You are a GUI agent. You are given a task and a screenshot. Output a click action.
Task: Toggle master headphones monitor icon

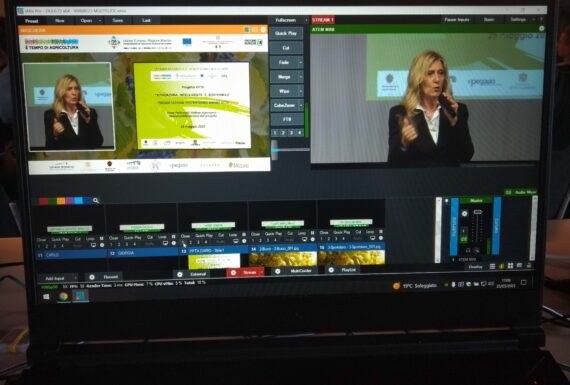click(468, 250)
